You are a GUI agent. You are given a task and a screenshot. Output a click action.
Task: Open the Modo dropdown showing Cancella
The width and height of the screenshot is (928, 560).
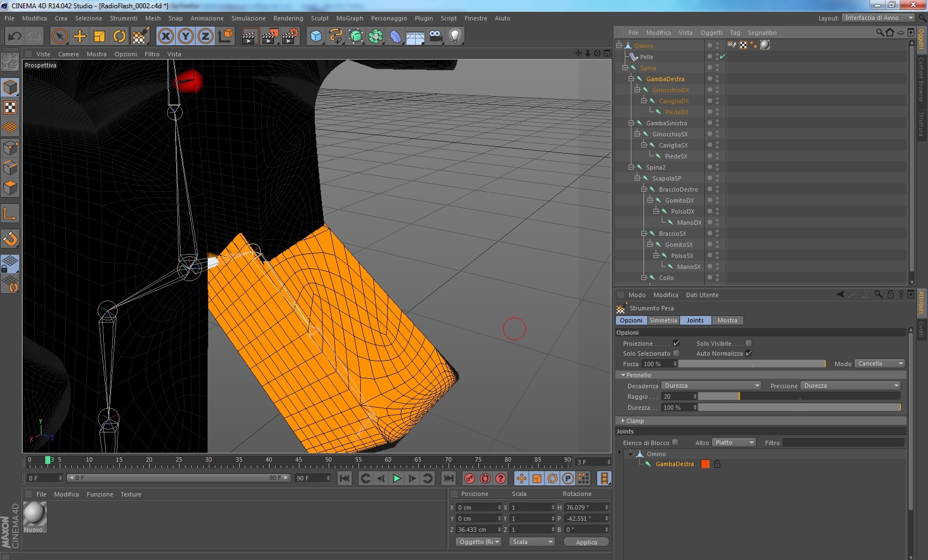(880, 363)
